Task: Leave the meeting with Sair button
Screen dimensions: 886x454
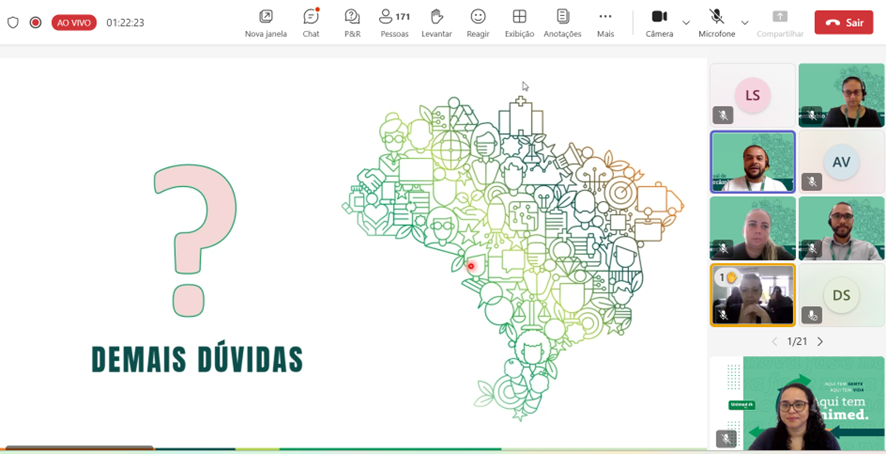Action: (843, 22)
